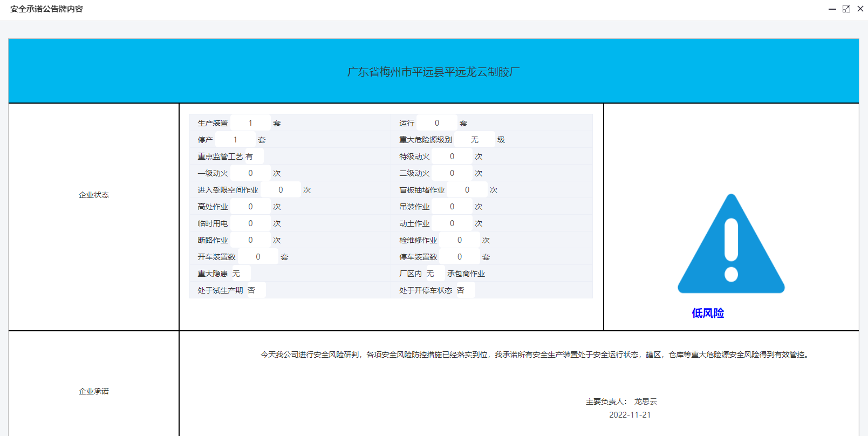Open the 重大隐患 value field
Viewport: 868px width, 436px height.
(240, 274)
